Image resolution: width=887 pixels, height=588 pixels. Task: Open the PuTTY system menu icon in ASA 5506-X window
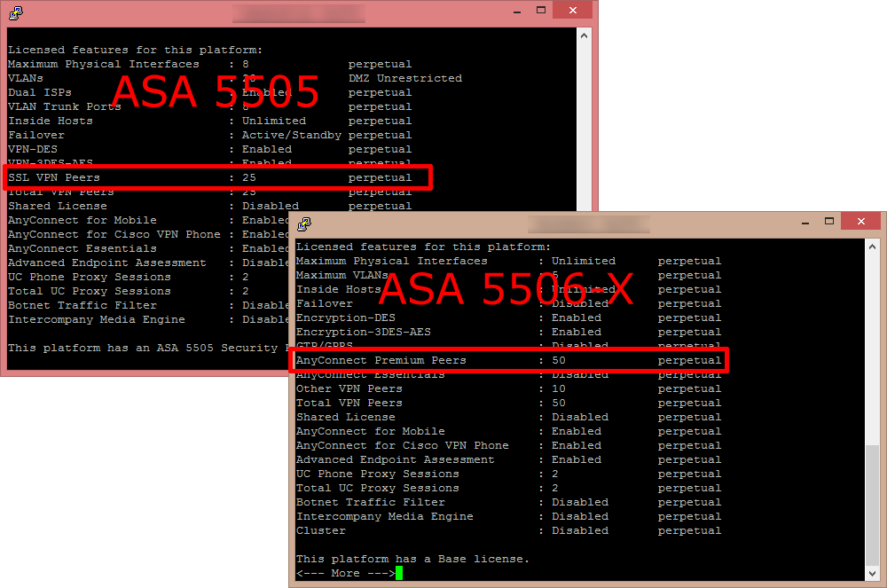[304, 223]
